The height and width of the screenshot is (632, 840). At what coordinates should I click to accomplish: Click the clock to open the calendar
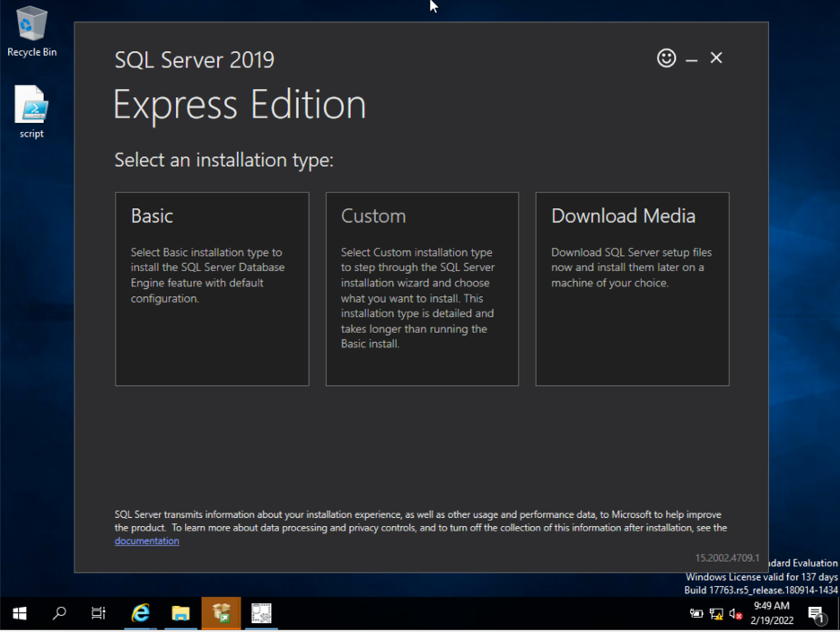click(x=773, y=614)
